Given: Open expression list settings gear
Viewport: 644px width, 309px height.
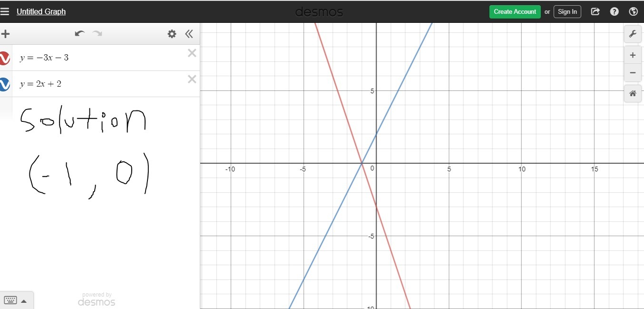Looking at the screenshot, I should pos(172,34).
